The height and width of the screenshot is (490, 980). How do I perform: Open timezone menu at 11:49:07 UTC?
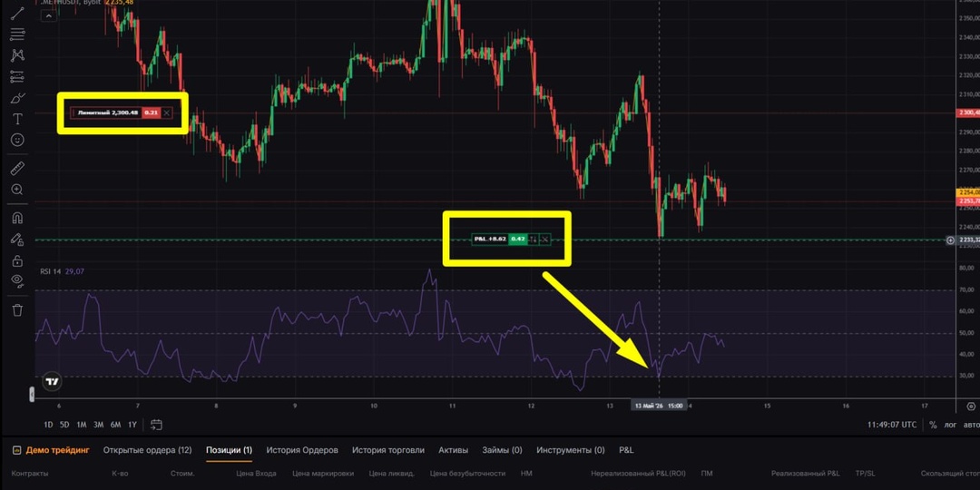(892, 425)
